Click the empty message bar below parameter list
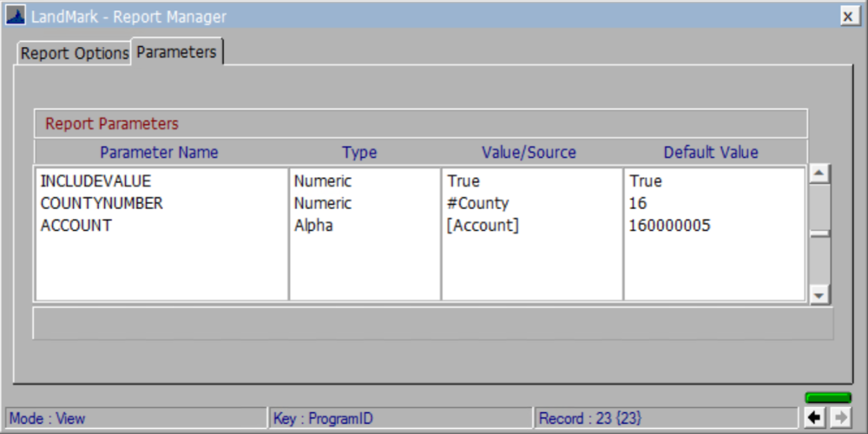The height and width of the screenshot is (434, 868). point(433,323)
